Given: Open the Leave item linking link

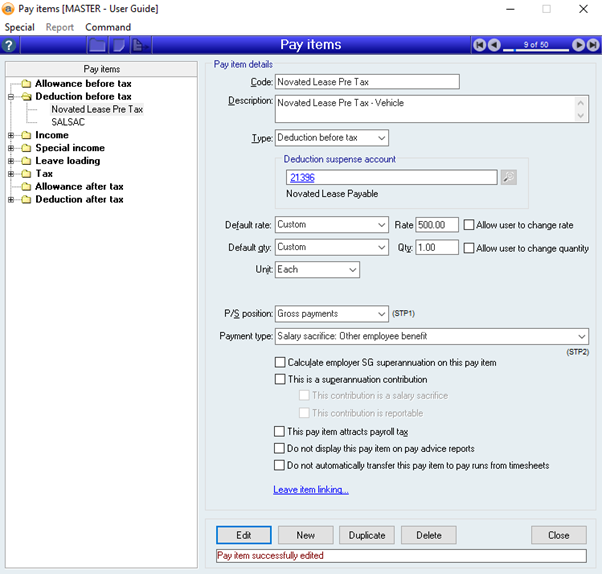Looking at the screenshot, I should pos(311,490).
